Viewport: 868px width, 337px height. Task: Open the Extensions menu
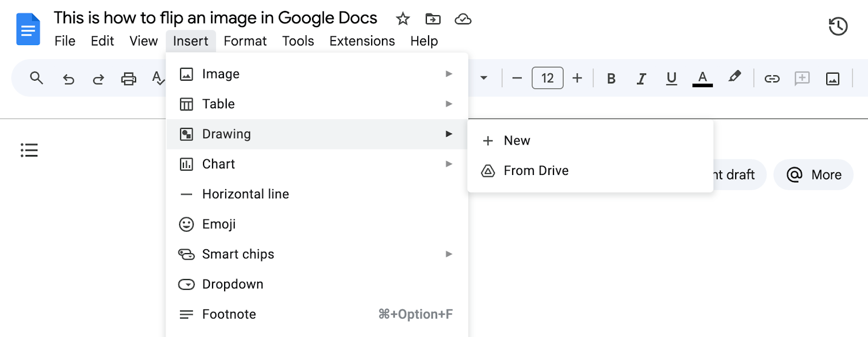pos(362,41)
